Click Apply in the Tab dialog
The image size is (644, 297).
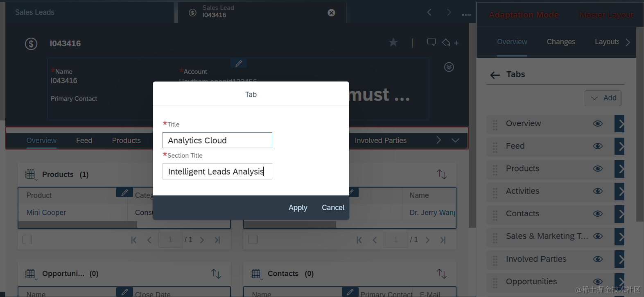point(298,208)
